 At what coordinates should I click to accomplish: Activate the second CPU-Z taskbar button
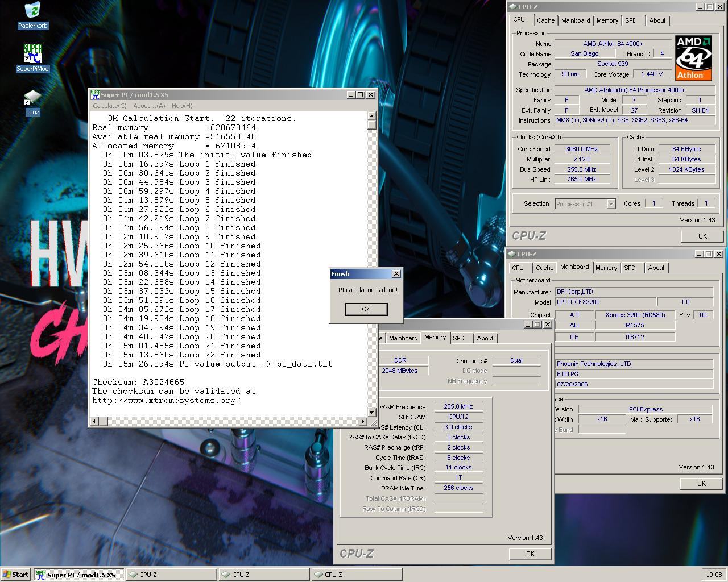(x=264, y=575)
